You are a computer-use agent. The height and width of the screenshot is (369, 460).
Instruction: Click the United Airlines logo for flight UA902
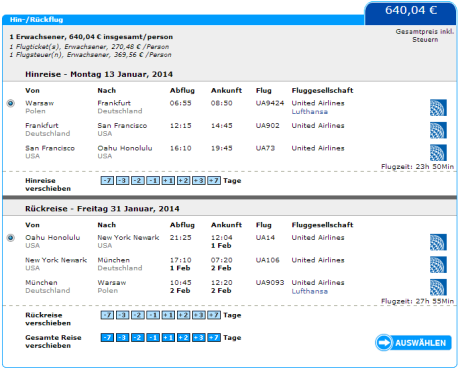point(438,130)
